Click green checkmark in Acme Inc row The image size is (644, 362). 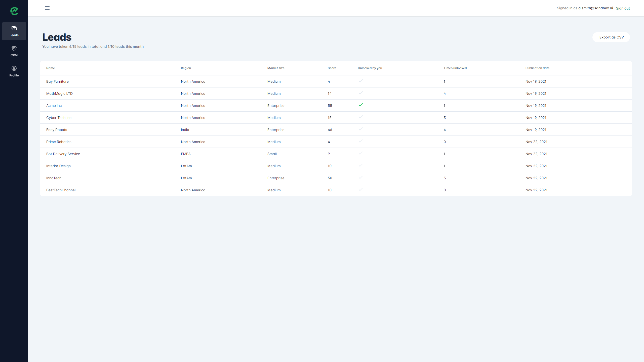361,105
